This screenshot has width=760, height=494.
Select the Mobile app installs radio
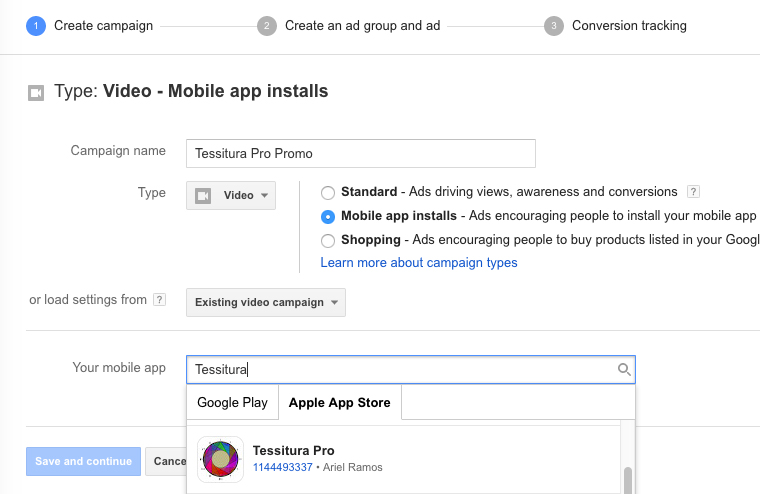(328, 216)
